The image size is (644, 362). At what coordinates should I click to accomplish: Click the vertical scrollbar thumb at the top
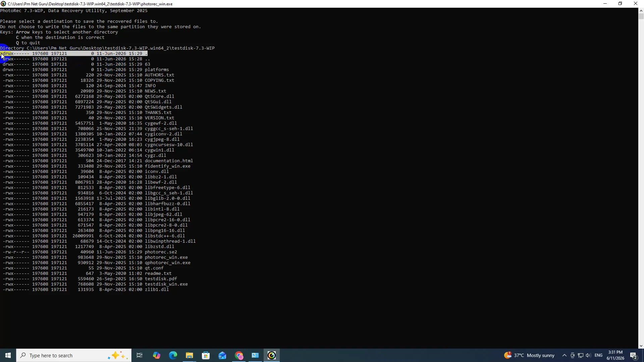tap(641, 16)
